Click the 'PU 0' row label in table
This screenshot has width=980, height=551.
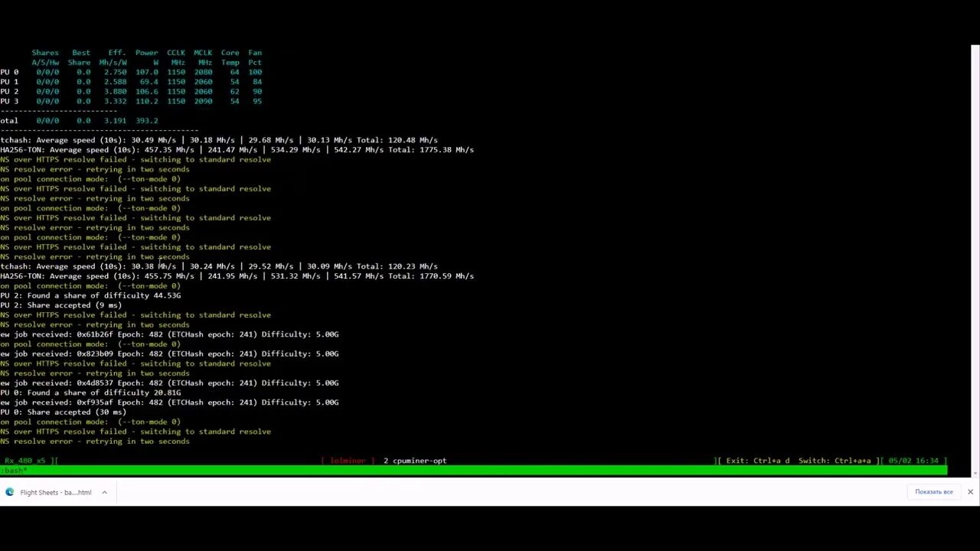pyautogui.click(x=9, y=72)
